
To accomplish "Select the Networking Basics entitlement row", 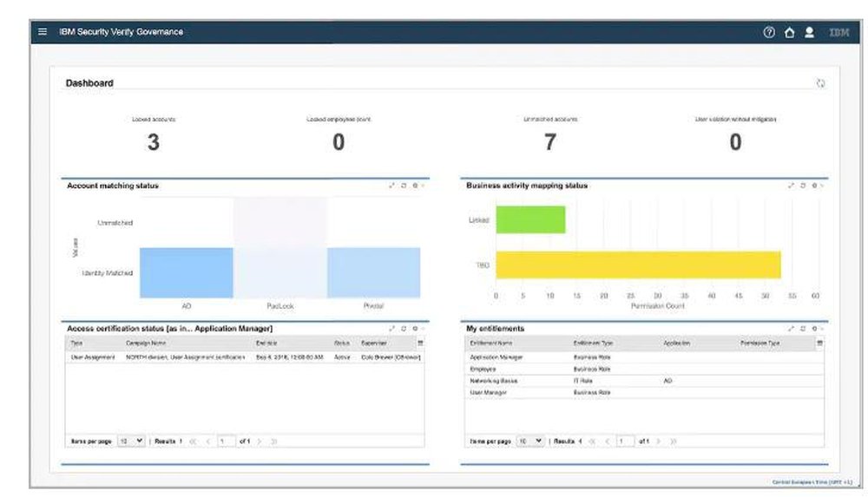I will click(x=644, y=381).
